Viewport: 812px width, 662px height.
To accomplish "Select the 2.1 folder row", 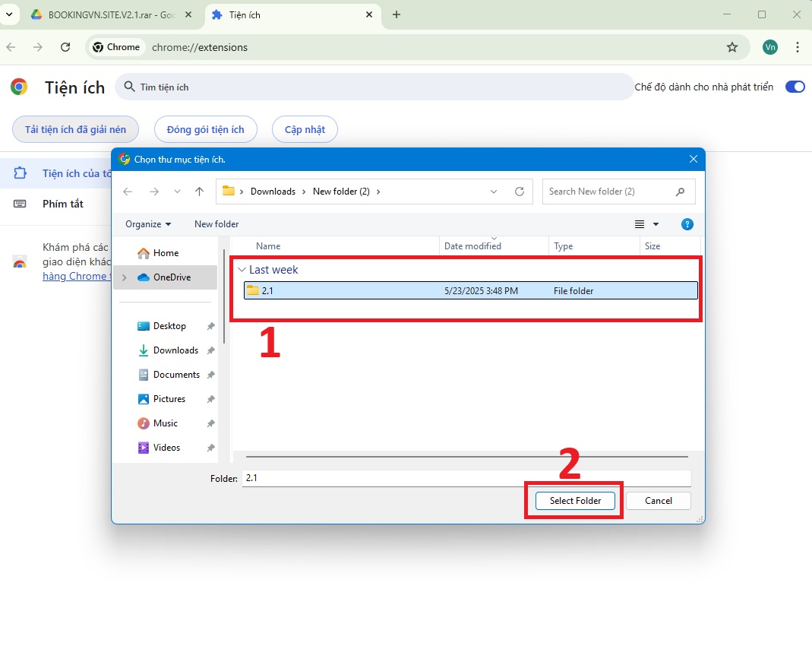I will 471,290.
